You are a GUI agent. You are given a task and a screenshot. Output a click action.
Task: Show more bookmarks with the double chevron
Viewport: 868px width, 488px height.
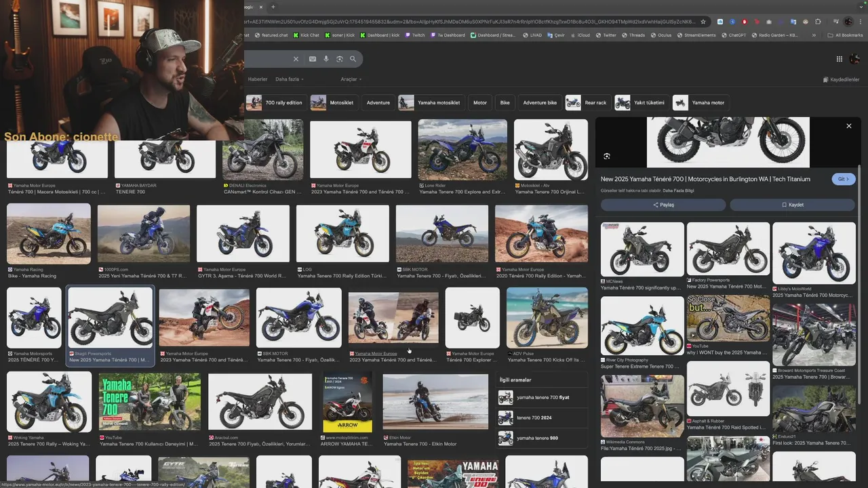click(814, 35)
